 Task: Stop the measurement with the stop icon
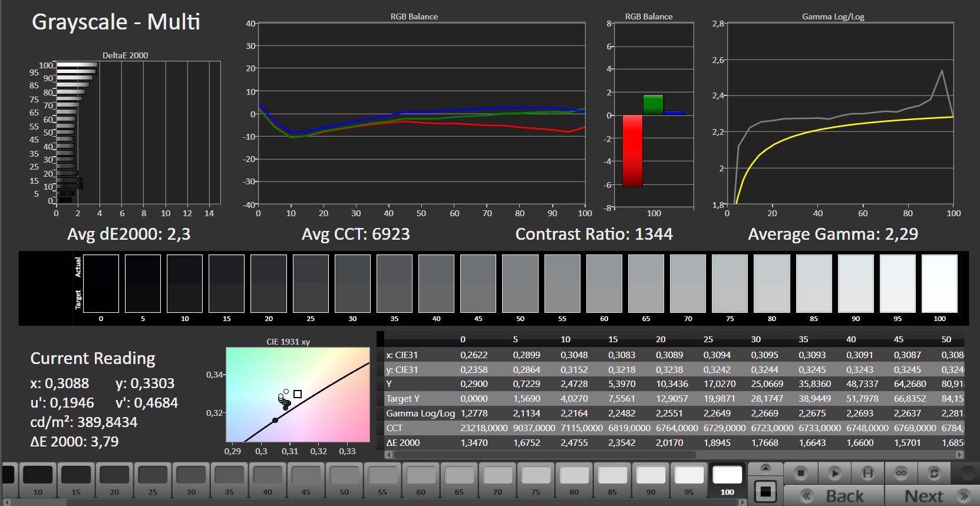click(x=801, y=473)
